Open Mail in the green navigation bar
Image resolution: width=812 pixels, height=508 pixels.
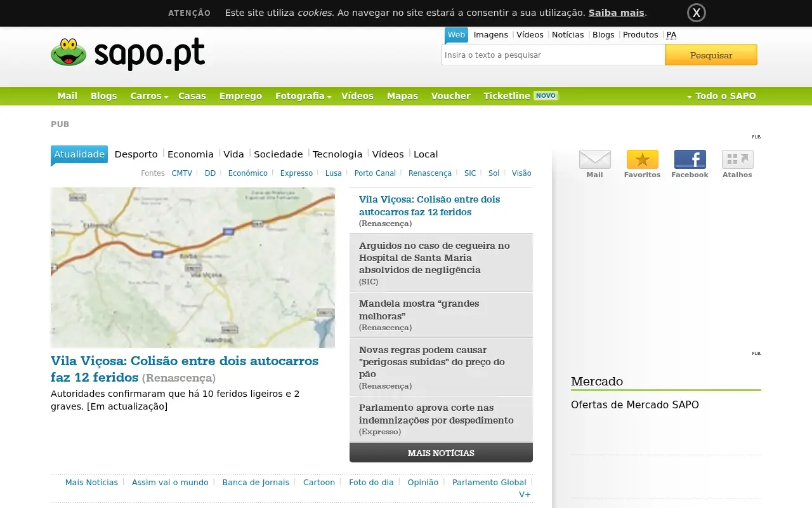click(x=67, y=96)
